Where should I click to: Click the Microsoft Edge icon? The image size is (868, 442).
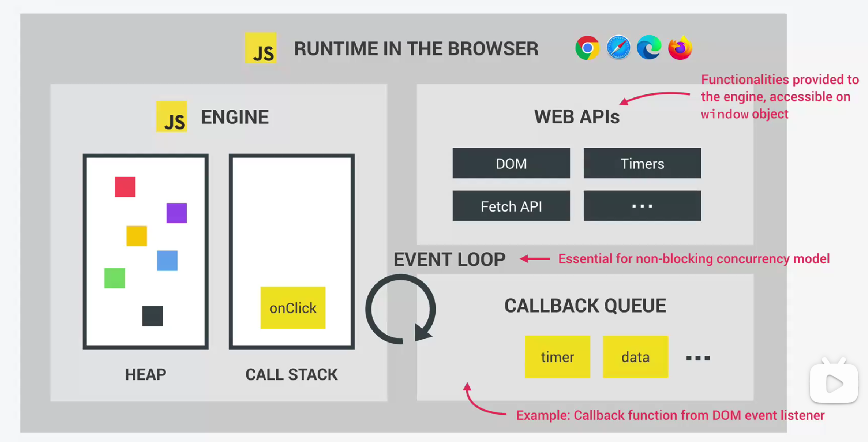click(649, 48)
